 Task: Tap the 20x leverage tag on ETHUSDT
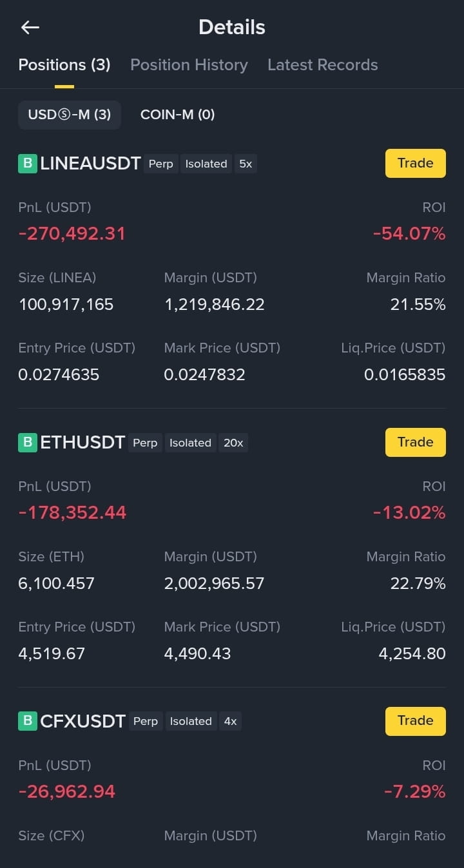(x=233, y=443)
